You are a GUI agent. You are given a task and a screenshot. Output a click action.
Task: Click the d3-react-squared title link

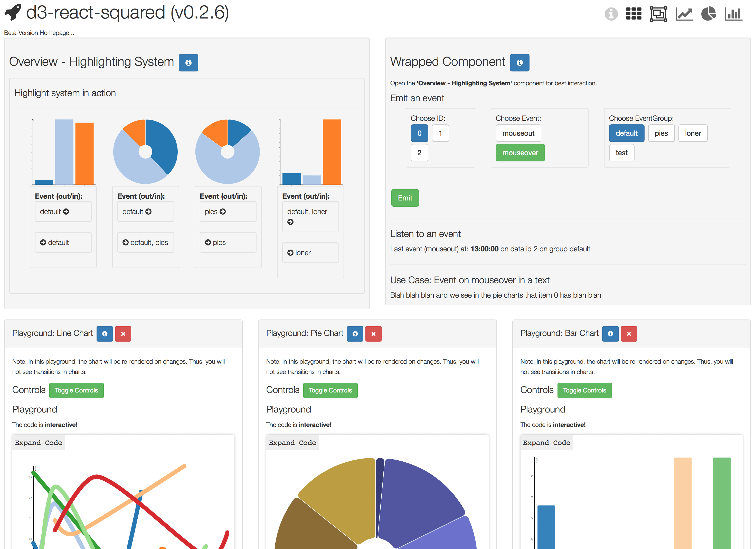(127, 13)
